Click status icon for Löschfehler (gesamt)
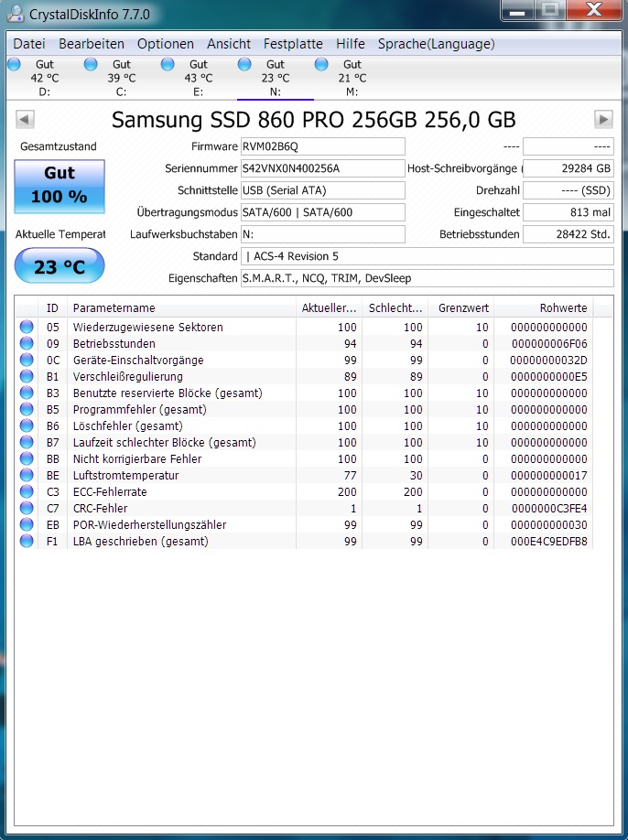 point(27,425)
